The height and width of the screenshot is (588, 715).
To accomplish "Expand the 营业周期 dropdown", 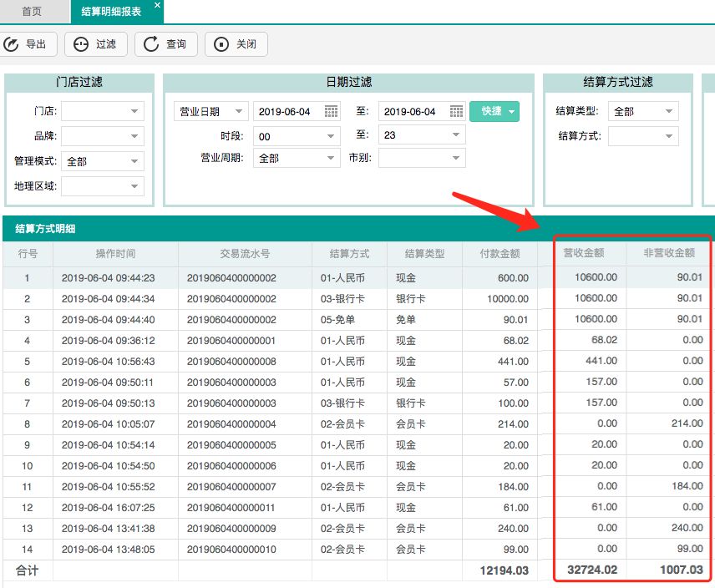I will click(x=297, y=158).
